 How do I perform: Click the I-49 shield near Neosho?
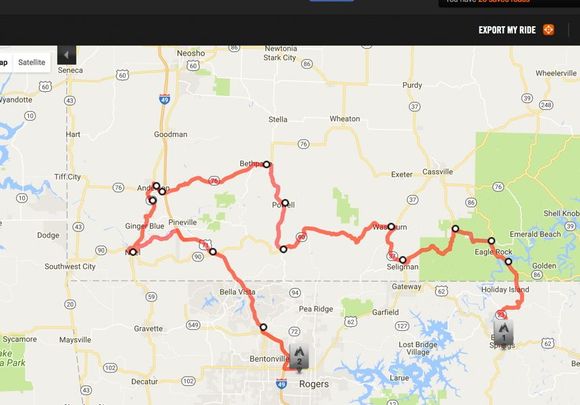point(165,99)
